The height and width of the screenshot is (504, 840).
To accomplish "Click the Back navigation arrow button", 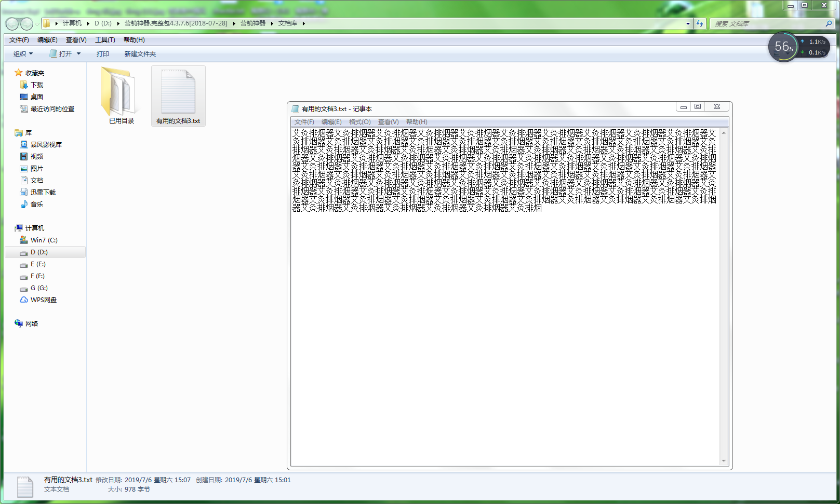I will (x=12, y=24).
